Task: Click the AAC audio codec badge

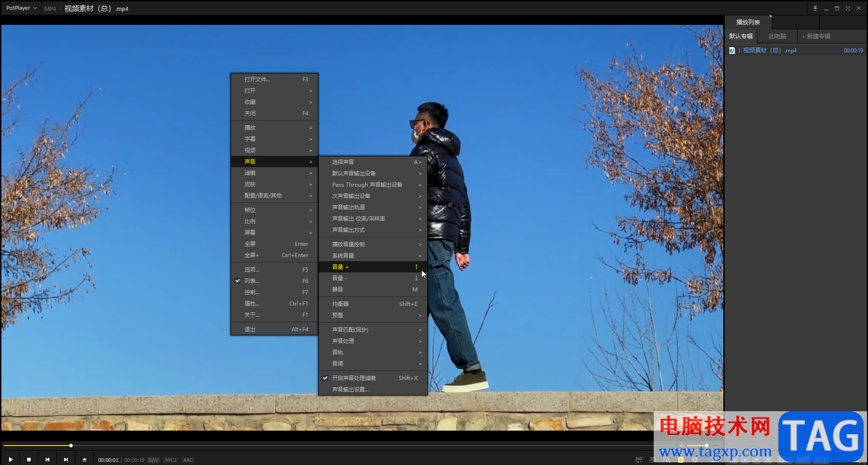Action: click(188, 460)
